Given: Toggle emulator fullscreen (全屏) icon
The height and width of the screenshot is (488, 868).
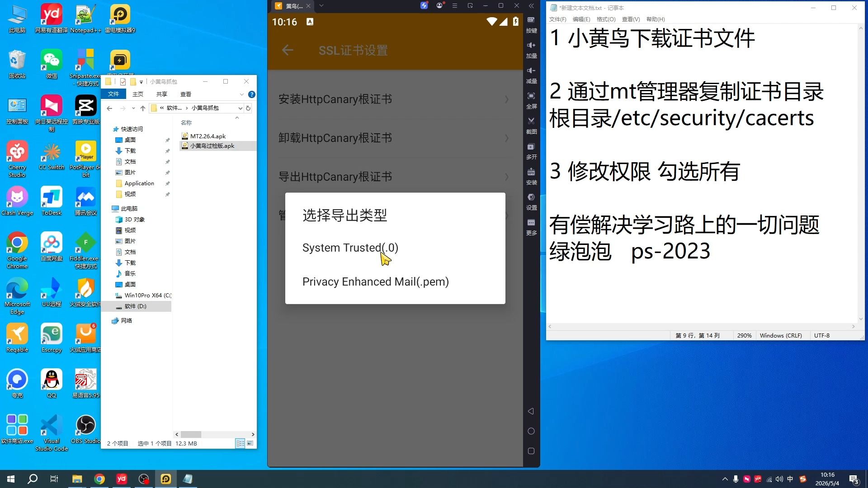Looking at the screenshot, I should pos(531,96).
